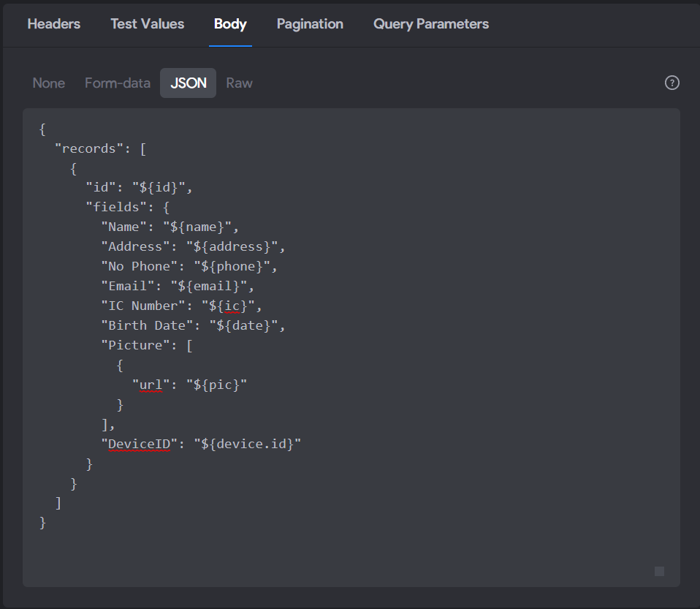The height and width of the screenshot is (609, 700).
Task: Choose the Form-data body type
Action: (118, 83)
